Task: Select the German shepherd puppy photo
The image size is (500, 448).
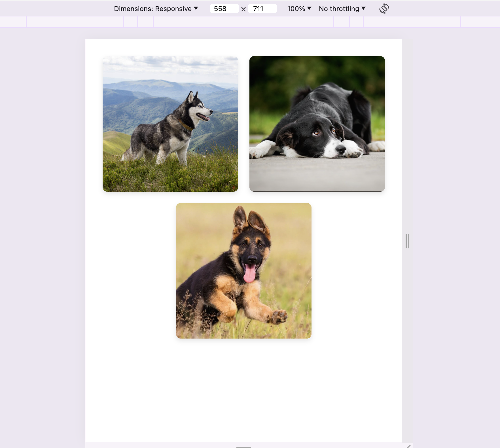Action: click(x=244, y=271)
